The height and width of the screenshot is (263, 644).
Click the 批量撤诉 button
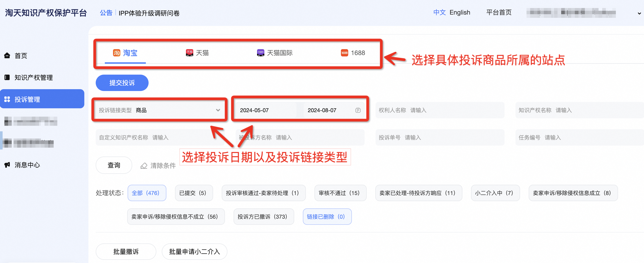[x=126, y=251]
